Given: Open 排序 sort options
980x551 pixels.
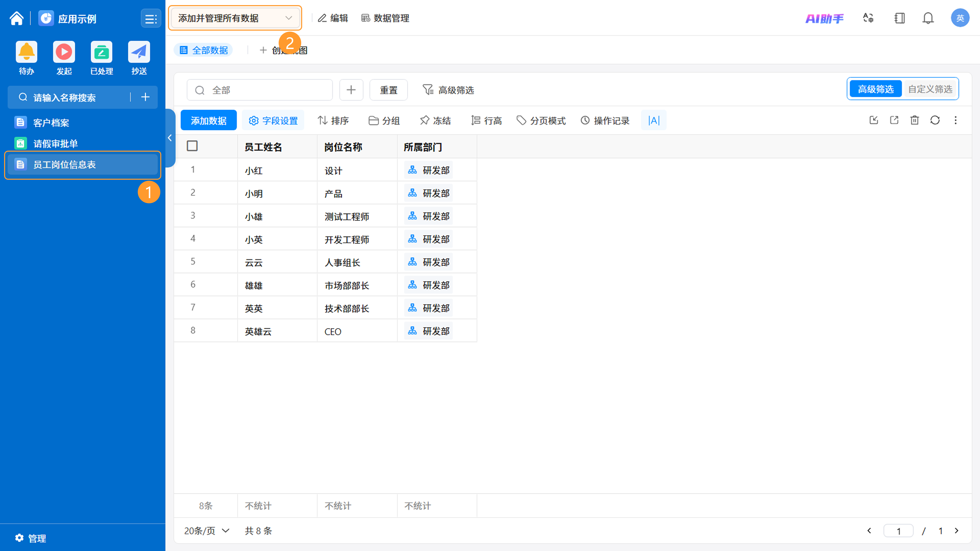Looking at the screenshot, I should (x=333, y=120).
